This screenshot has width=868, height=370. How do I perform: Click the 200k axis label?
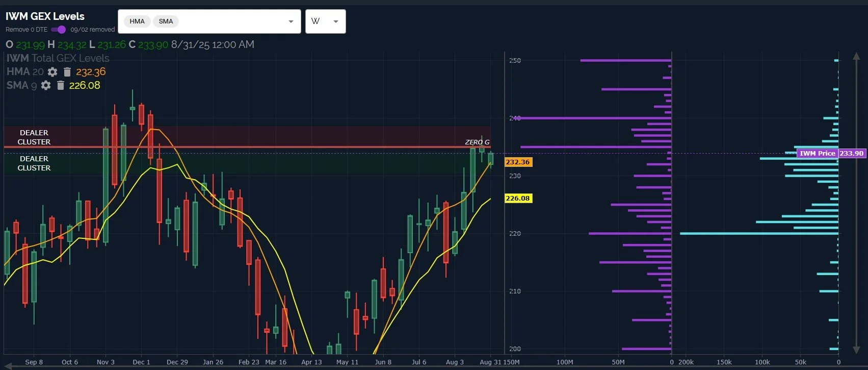point(686,362)
